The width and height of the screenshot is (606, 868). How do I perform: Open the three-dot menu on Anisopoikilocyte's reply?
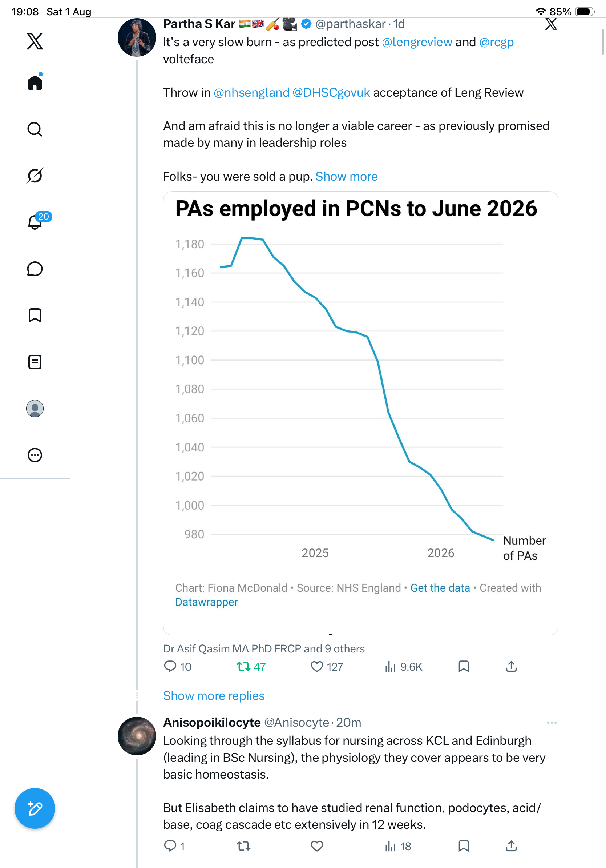click(x=552, y=723)
